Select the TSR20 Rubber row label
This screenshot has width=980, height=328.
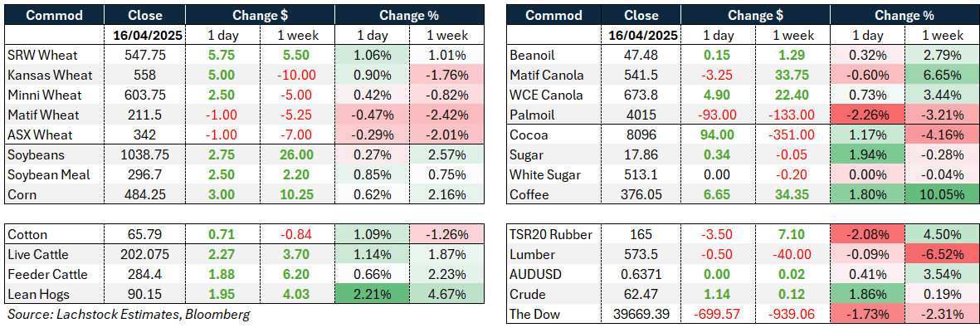click(x=549, y=235)
